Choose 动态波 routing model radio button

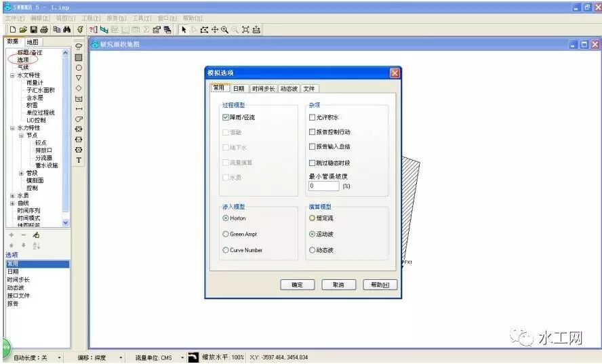[312, 250]
